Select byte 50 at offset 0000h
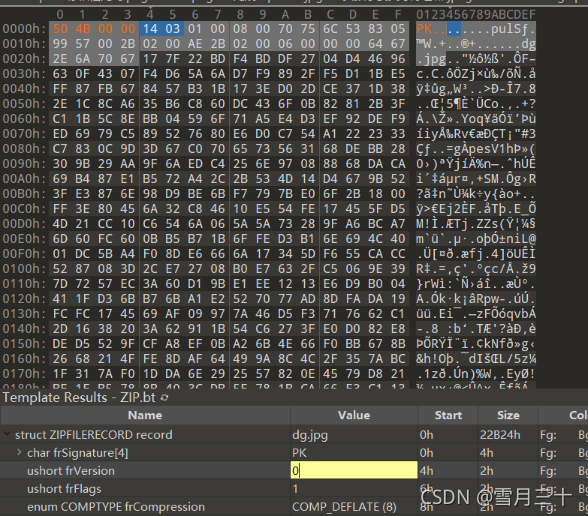This screenshot has width=588, height=516. pyautogui.click(x=60, y=29)
